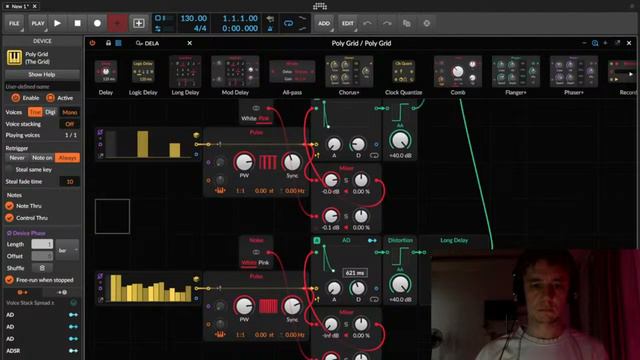Click the grid zoom magnifier icon

595,43
